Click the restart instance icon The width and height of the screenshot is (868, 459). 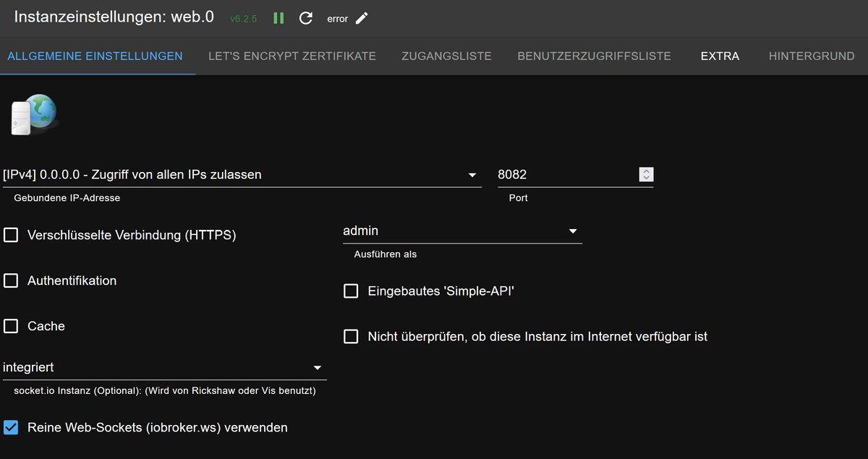click(306, 18)
